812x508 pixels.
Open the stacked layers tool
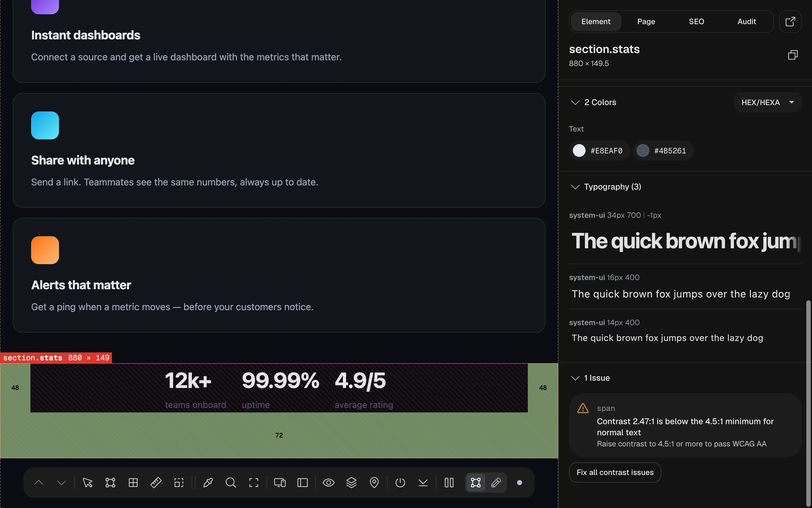pos(351,483)
